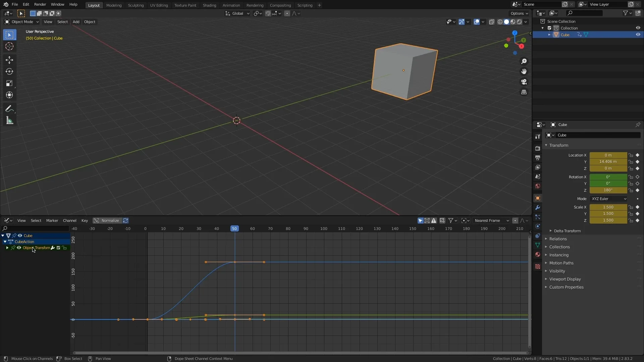Click the camera view icon in viewport
The height and width of the screenshot is (362, 644).
(524, 82)
